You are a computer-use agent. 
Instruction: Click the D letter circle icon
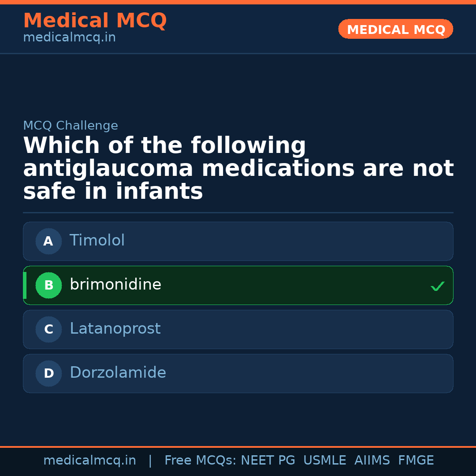[x=48, y=373]
